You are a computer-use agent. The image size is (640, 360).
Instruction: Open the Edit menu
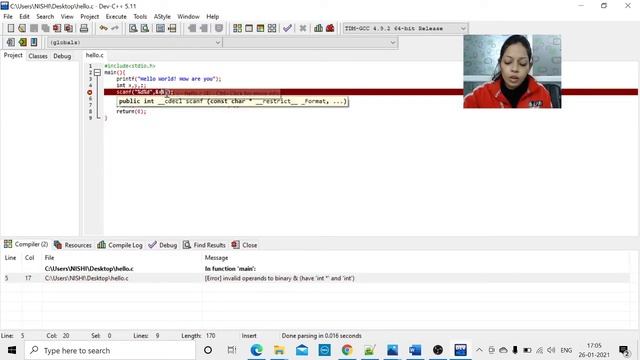point(24,16)
